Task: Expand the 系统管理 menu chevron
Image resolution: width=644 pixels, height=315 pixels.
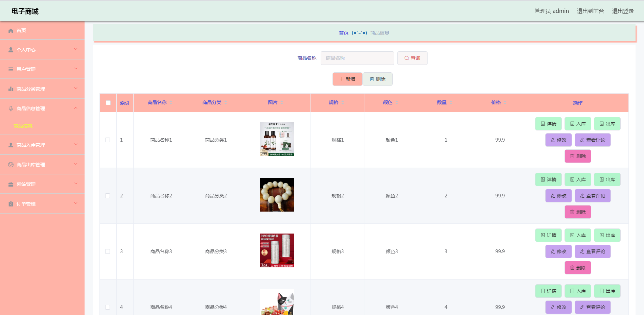Action: [76, 184]
